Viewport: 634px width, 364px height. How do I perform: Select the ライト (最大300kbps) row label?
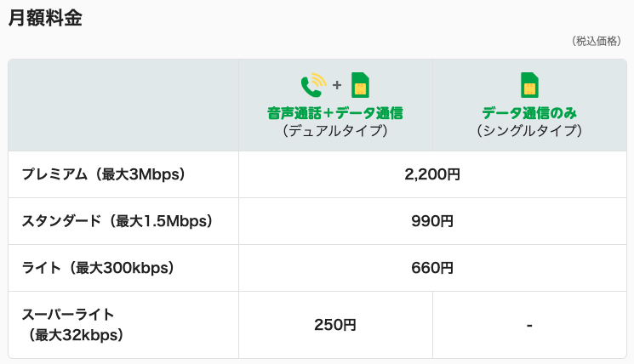[x=98, y=268]
